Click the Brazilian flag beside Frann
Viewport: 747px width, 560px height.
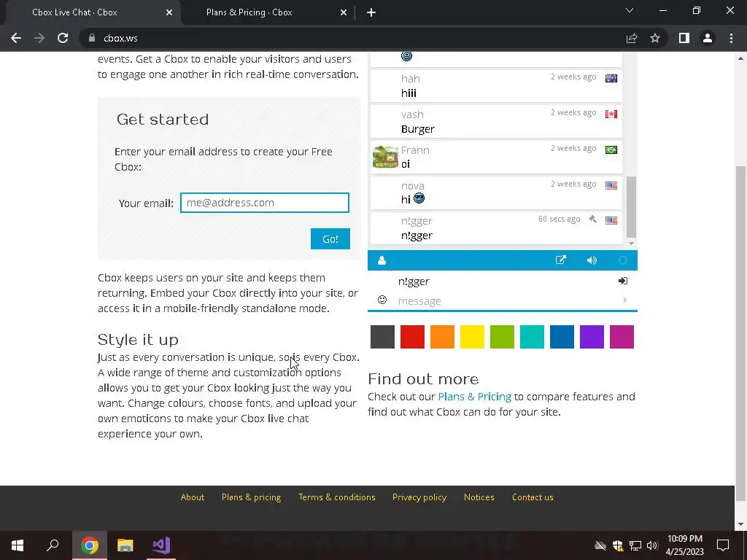(x=611, y=149)
